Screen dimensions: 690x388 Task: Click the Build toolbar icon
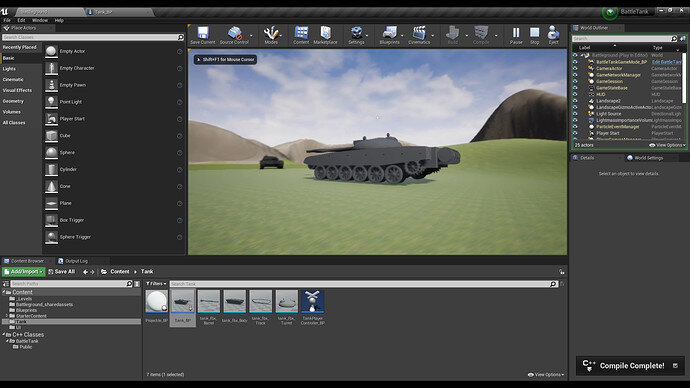click(x=452, y=35)
